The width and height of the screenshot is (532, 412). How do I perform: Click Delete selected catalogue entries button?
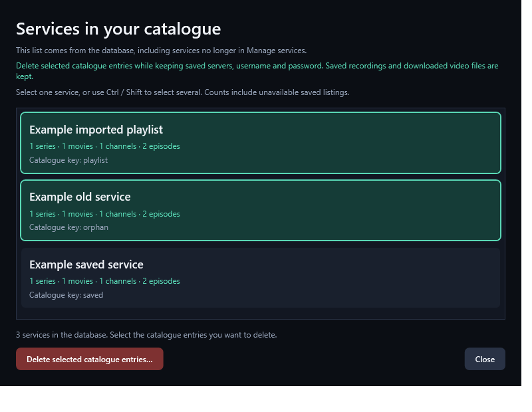pos(90,359)
